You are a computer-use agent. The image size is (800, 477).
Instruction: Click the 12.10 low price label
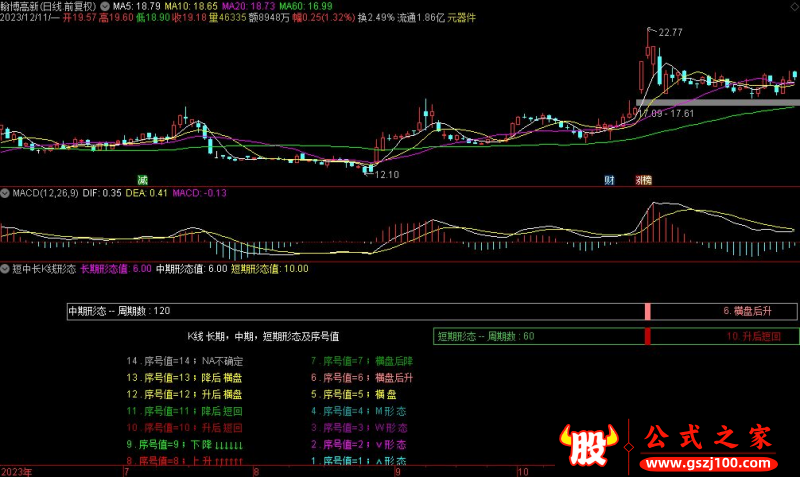coord(387,174)
